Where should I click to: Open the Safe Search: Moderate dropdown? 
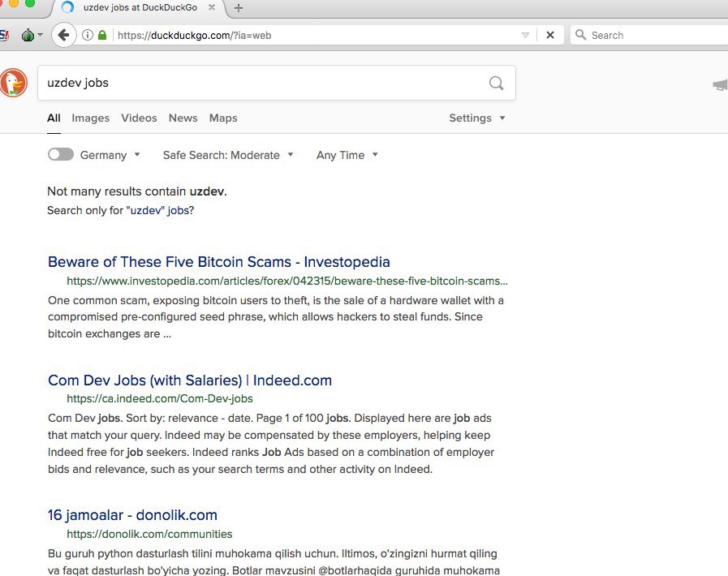coord(228,155)
